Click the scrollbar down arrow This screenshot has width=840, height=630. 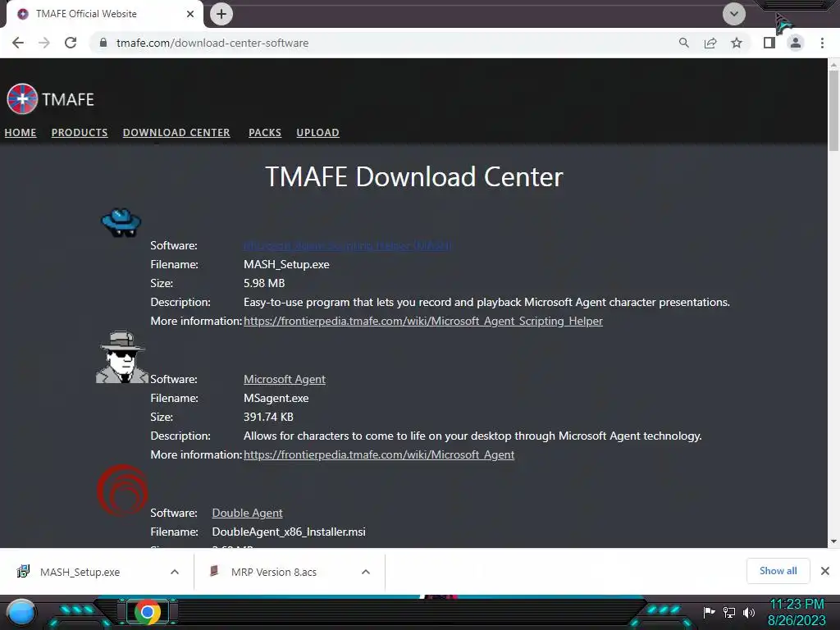pyautogui.click(x=833, y=541)
